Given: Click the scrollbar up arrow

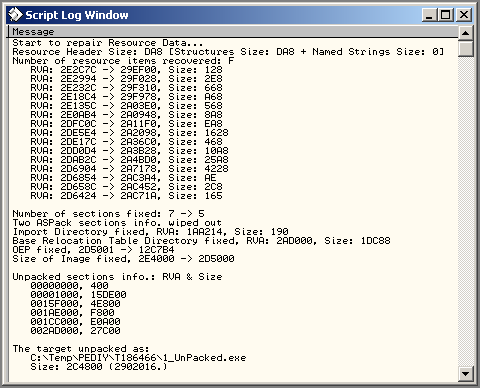Looking at the screenshot, I should click(465, 33).
